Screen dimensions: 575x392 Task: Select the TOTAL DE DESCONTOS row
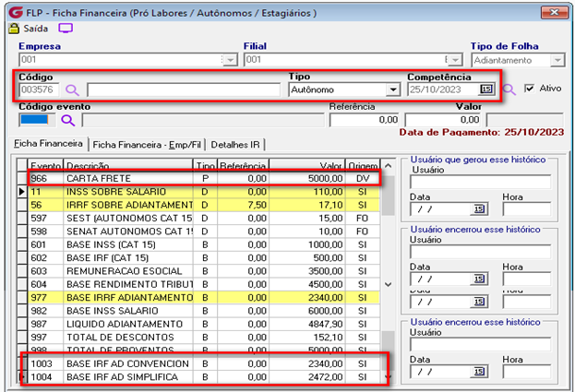click(204, 337)
